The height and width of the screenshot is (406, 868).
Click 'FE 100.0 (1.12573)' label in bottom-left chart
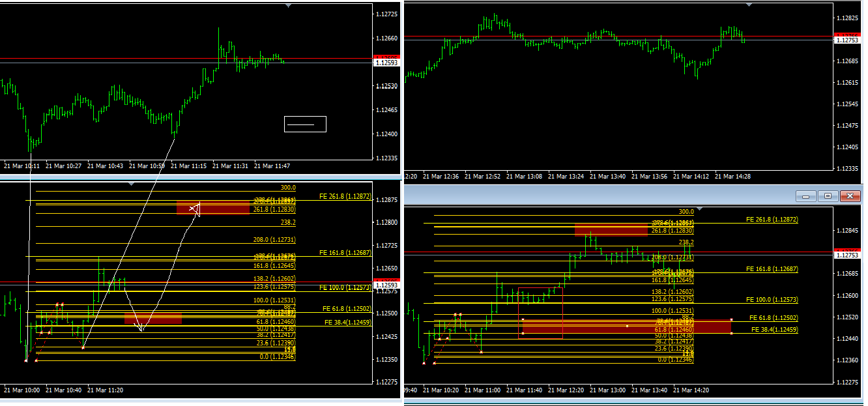pos(345,287)
